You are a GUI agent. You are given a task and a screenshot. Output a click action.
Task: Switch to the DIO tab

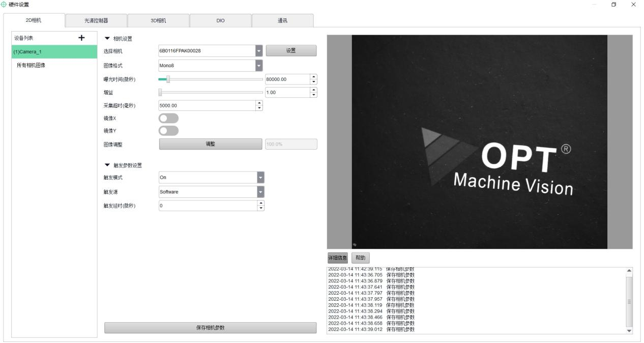(x=220, y=20)
